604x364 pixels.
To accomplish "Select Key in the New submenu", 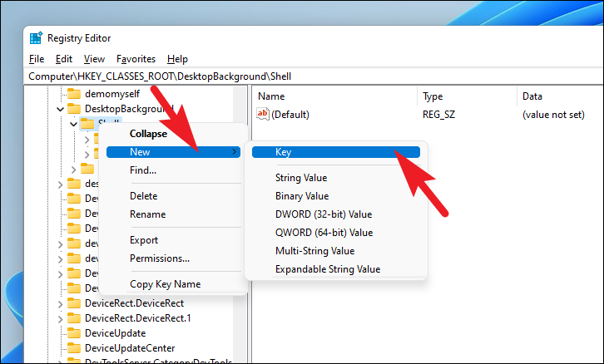I will click(336, 152).
